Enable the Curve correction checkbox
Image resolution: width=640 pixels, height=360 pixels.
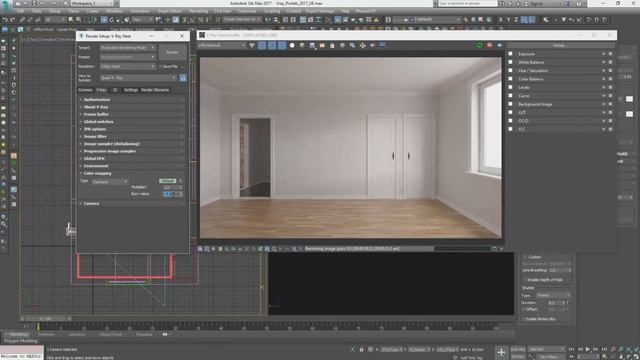[510, 96]
